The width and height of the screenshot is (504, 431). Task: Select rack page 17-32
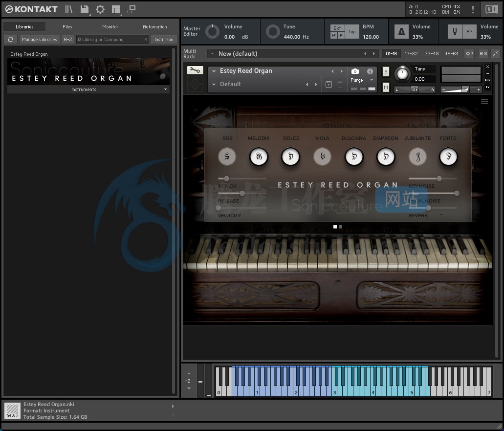point(411,54)
